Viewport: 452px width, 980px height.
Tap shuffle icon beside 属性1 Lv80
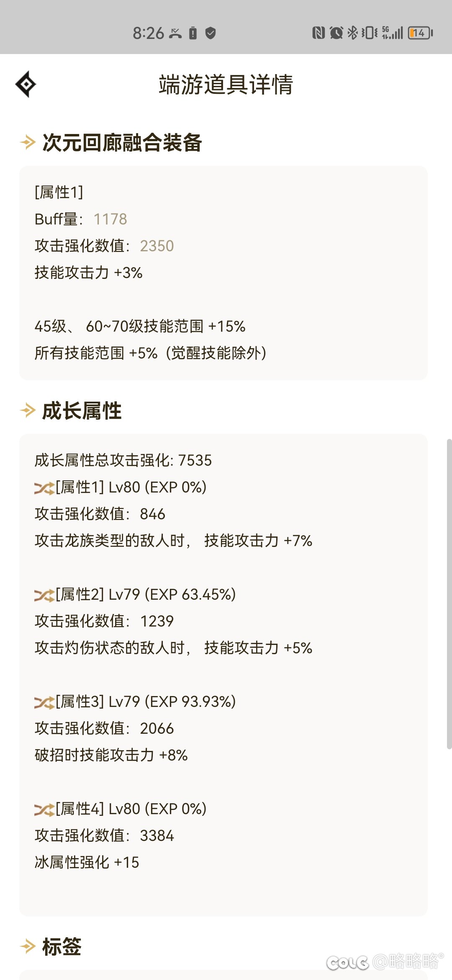click(44, 488)
